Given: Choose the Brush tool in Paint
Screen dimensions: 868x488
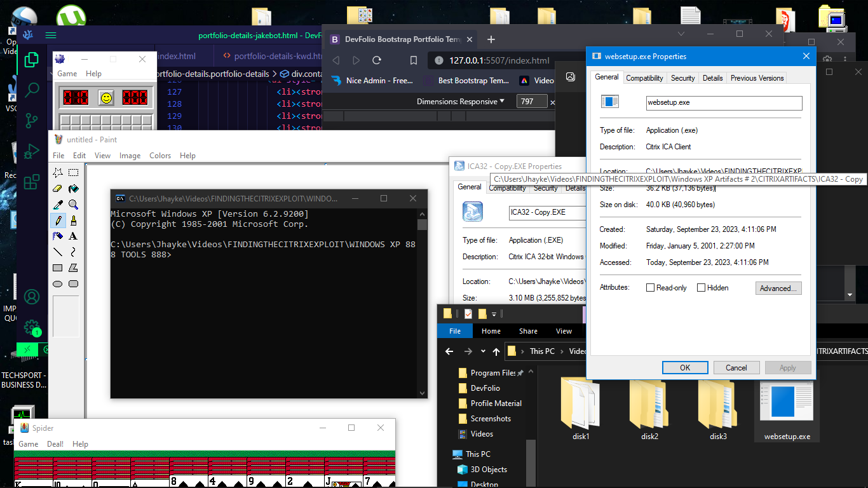Looking at the screenshot, I should click(74, 220).
